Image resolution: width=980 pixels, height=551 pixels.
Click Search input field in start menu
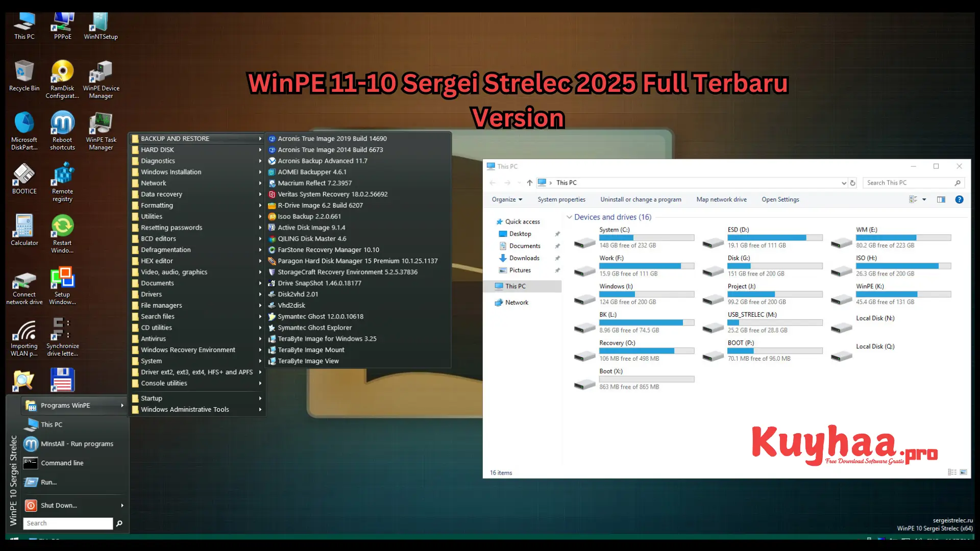click(68, 523)
